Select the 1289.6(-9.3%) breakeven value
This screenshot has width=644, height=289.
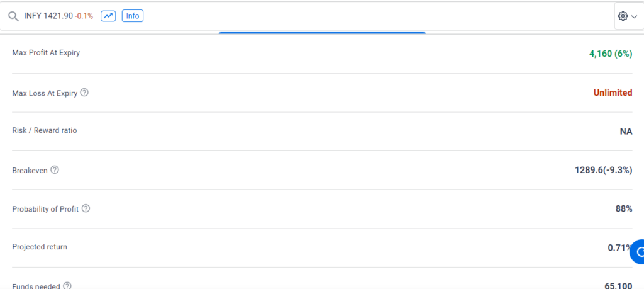pos(603,170)
